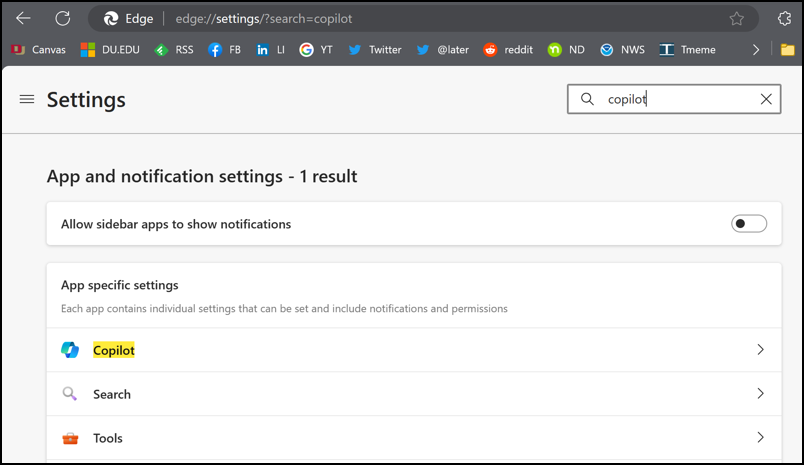Image resolution: width=804 pixels, height=465 pixels.
Task: Add page to favorites with star icon
Action: 736,19
